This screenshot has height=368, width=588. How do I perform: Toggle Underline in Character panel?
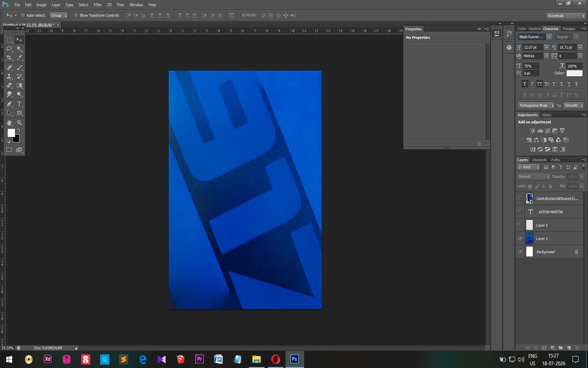pyautogui.click(x=569, y=84)
